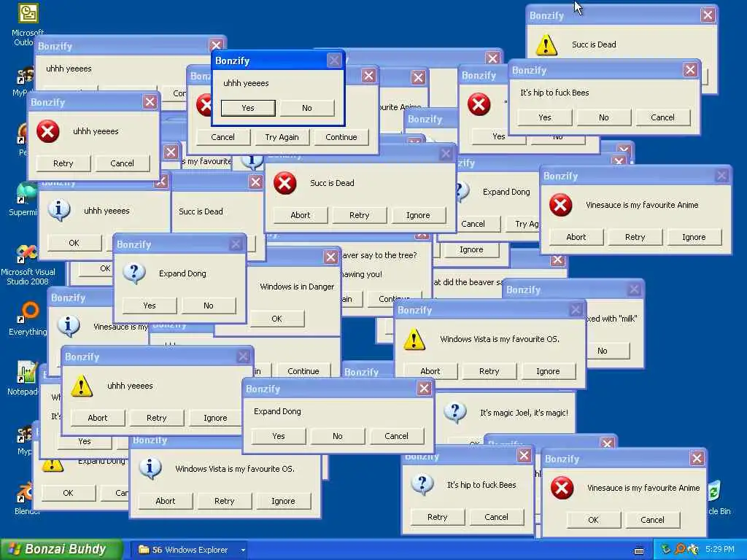747x560 pixels.
Task: Click No in the mixed with "milk" dialog
Action: coord(608,351)
